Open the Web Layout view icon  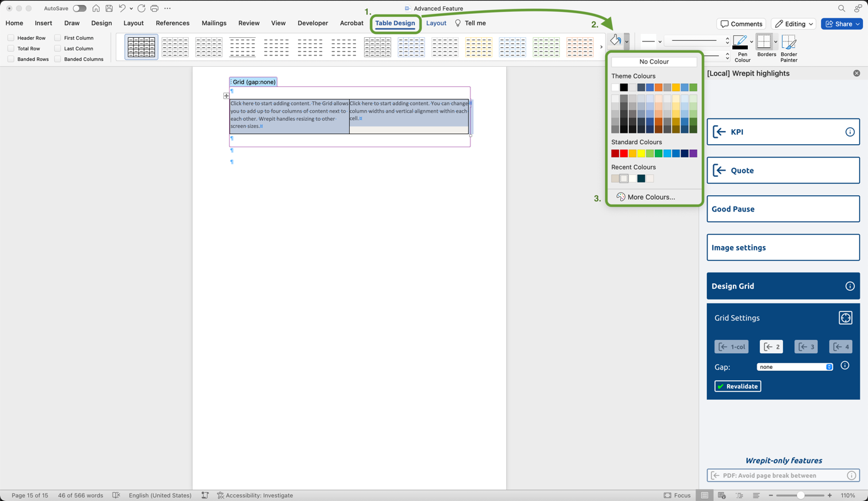(x=721, y=495)
